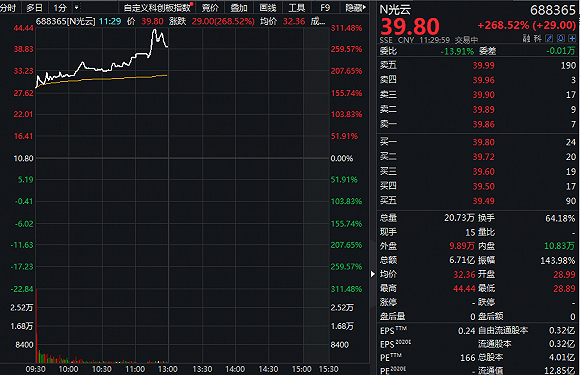Click the 叠加 overlay button
580x375 pixels.
point(239,7)
